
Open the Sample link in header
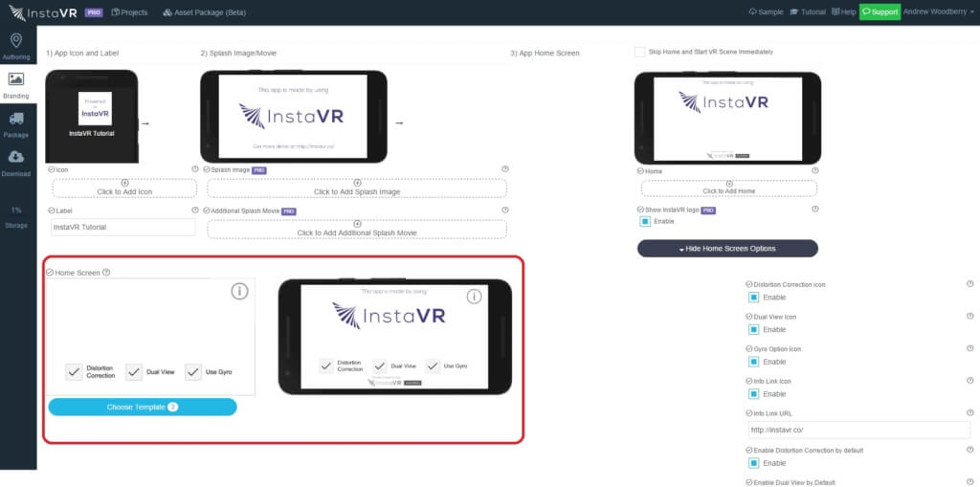click(x=766, y=11)
